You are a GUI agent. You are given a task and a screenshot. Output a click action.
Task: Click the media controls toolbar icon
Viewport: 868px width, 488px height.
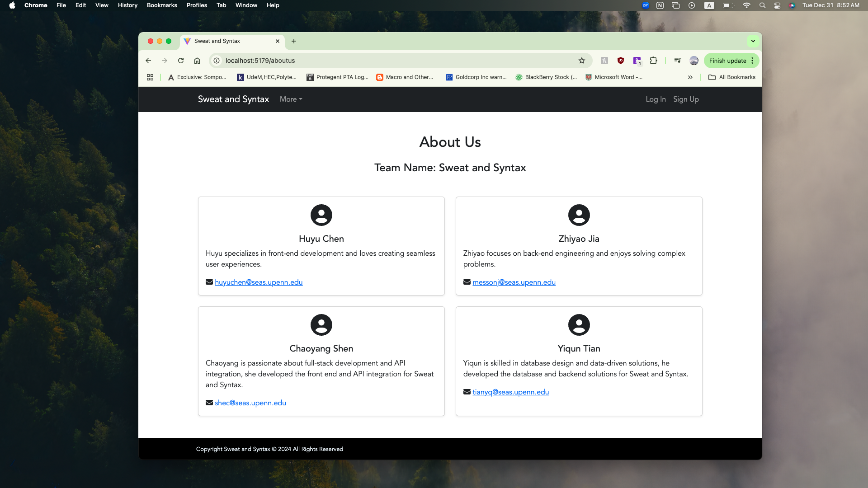click(677, 61)
